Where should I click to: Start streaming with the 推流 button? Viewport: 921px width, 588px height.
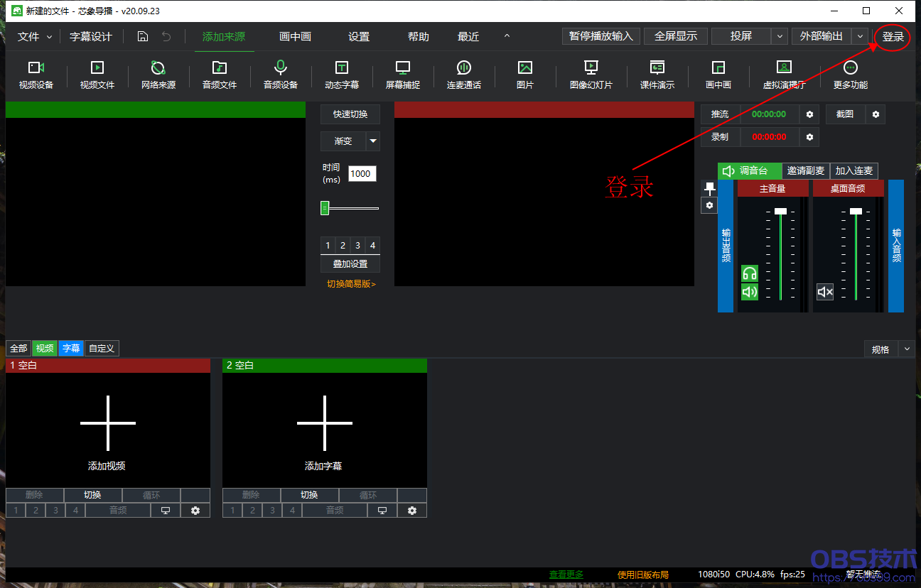tap(720, 114)
